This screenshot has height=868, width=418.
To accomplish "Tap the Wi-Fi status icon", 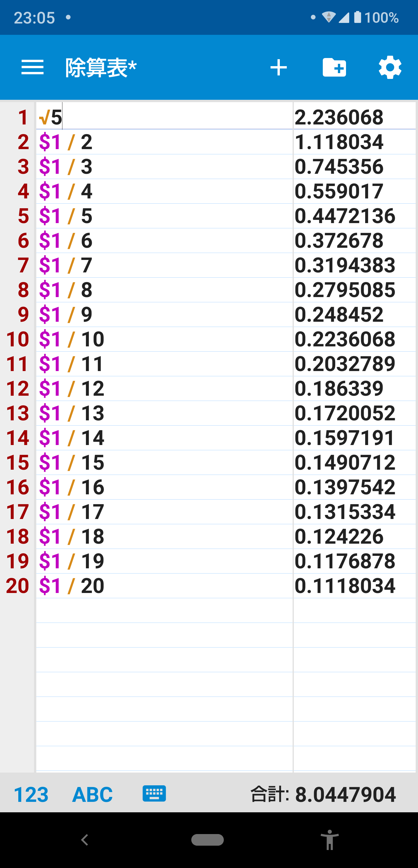I will click(x=329, y=17).
